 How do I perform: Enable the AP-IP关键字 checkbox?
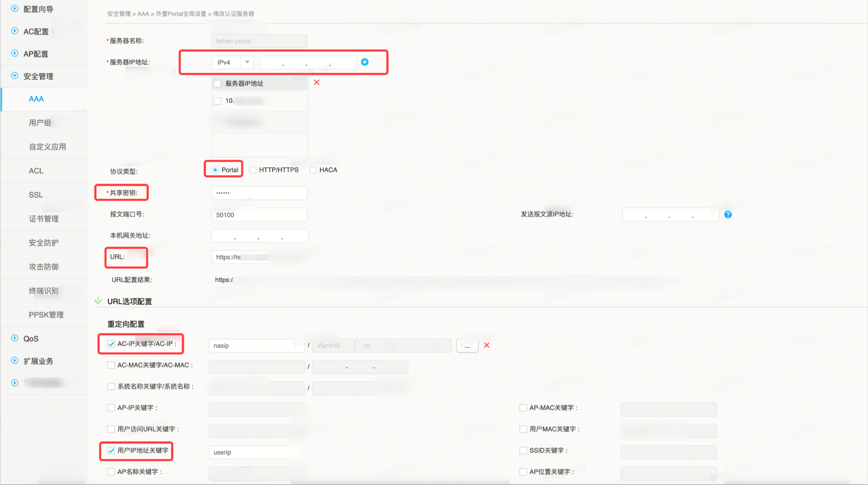111,408
